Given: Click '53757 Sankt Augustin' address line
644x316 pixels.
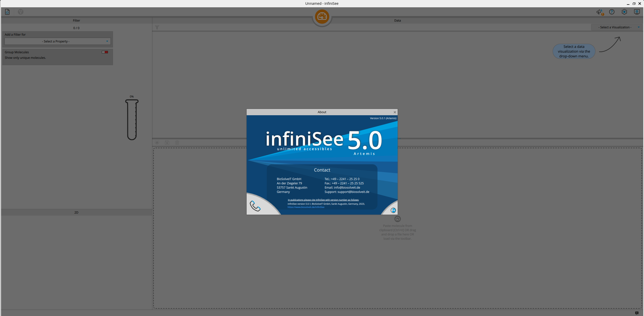Looking at the screenshot, I should coord(292,187).
